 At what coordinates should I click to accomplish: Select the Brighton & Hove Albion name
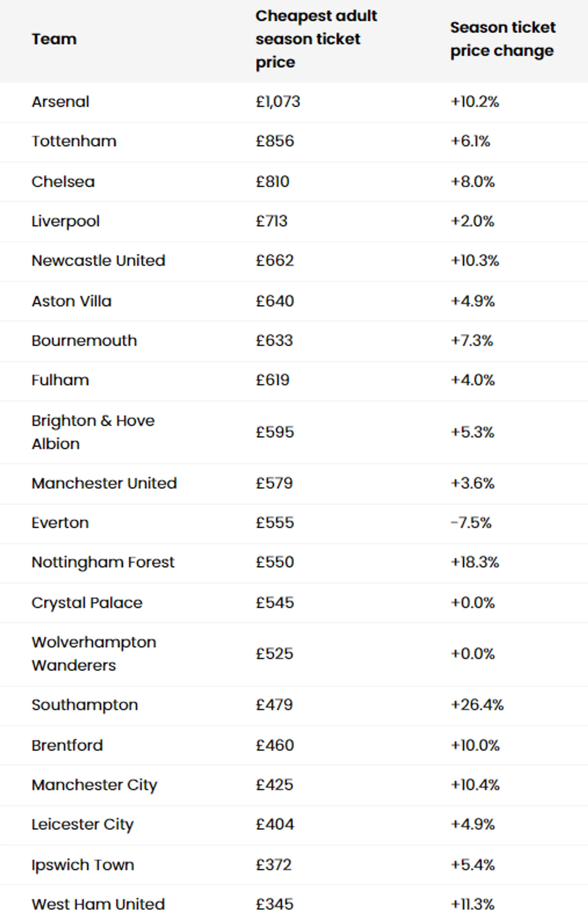tap(93, 432)
